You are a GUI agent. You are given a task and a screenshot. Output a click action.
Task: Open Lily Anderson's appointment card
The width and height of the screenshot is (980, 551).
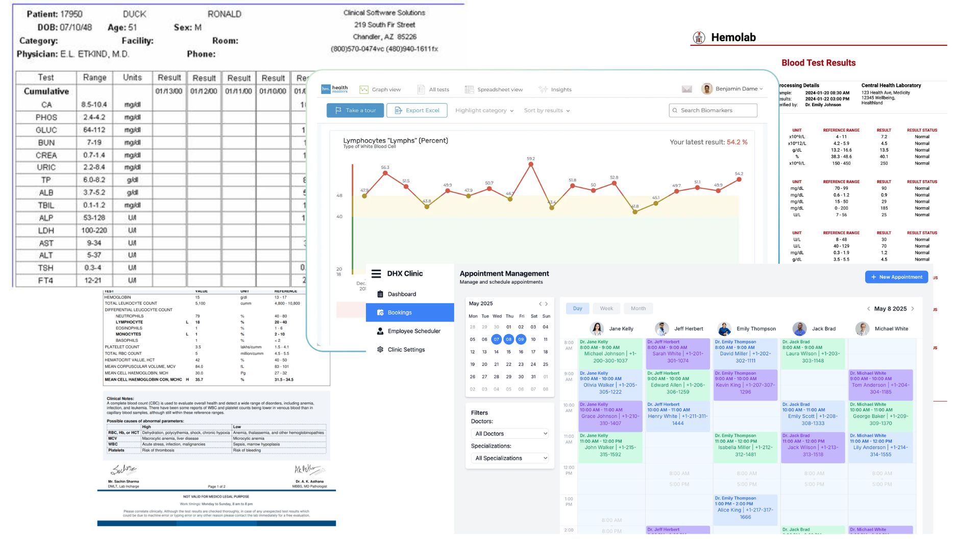[x=880, y=447]
